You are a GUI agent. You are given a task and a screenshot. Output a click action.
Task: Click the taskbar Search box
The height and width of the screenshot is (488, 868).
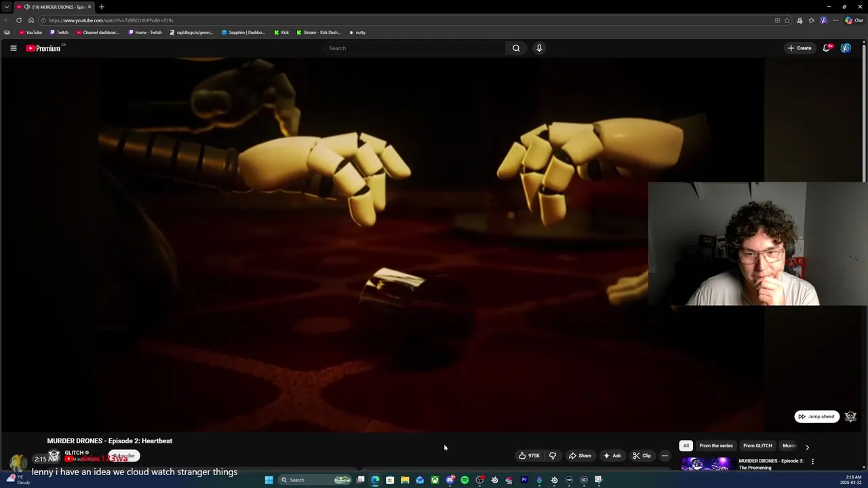pos(315,480)
